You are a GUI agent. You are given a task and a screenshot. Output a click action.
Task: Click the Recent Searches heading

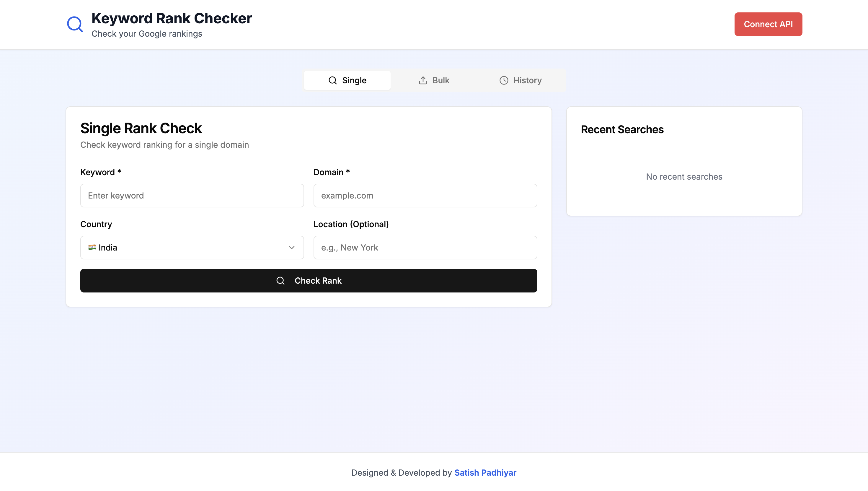coord(622,129)
